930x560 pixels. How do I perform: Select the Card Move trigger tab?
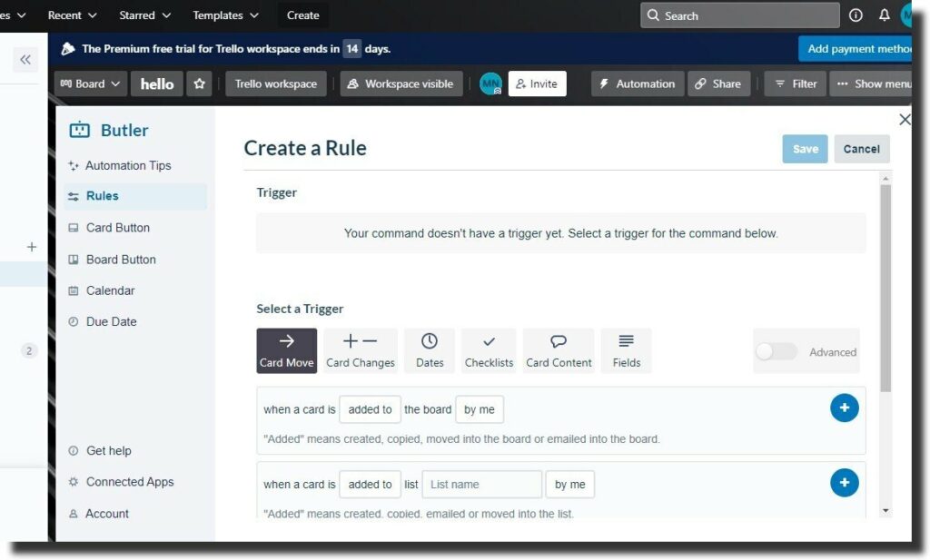click(286, 351)
